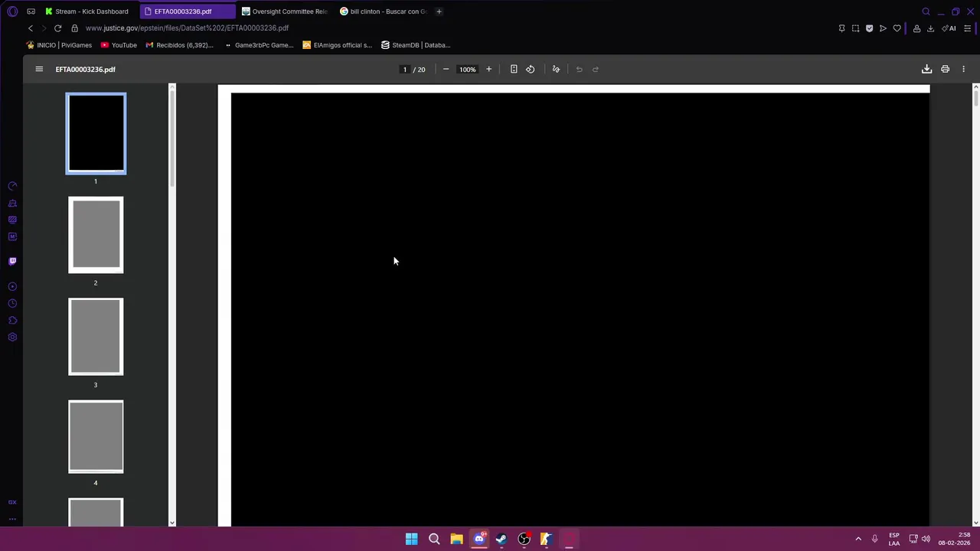Download the PDF file
The width and height of the screenshot is (980, 551).
(x=926, y=69)
